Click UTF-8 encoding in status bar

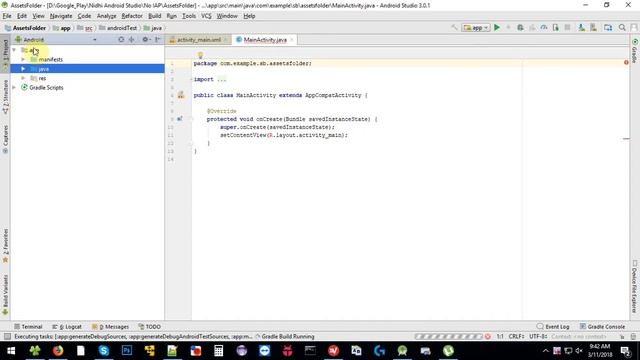(538, 337)
